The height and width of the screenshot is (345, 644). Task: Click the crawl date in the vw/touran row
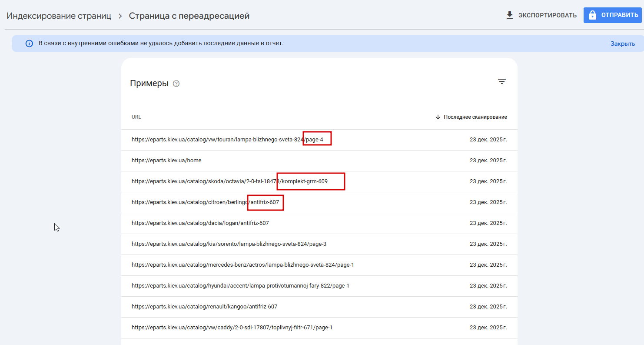[488, 140]
